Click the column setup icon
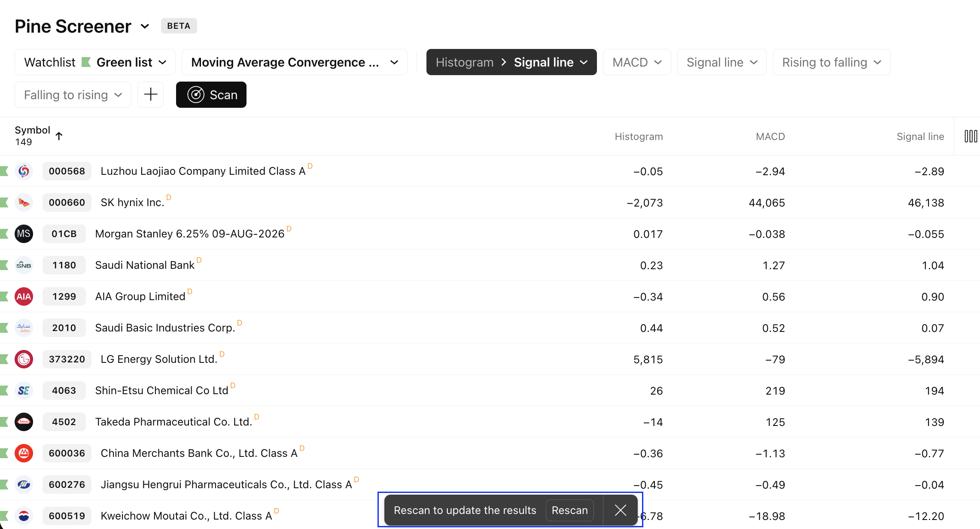Screen dimensions: 980x529 pos(970,137)
